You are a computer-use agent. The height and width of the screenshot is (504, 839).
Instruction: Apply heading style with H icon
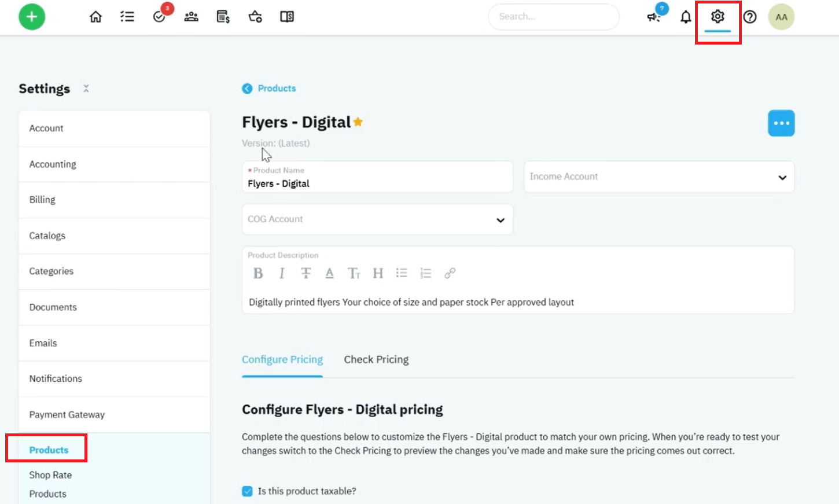[x=378, y=273]
